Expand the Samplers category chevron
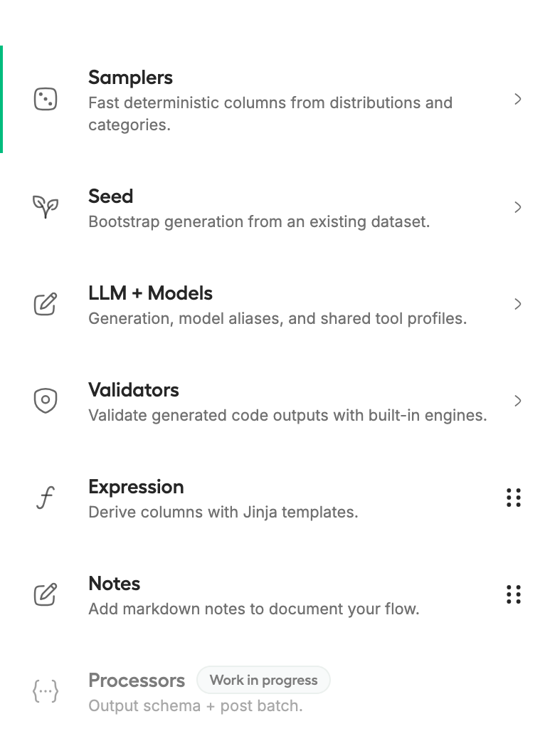545x756 pixels. [518, 99]
